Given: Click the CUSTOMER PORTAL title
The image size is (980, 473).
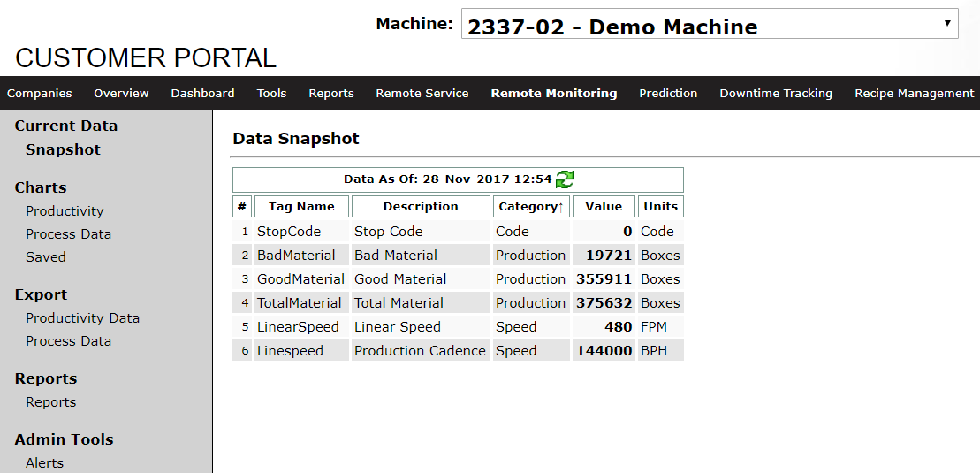Looking at the screenshot, I should click(146, 58).
